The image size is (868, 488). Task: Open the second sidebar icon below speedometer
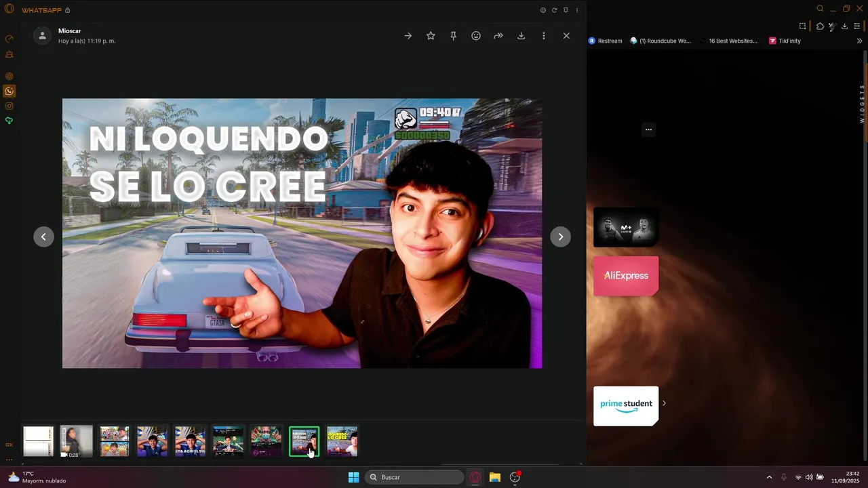9,54
